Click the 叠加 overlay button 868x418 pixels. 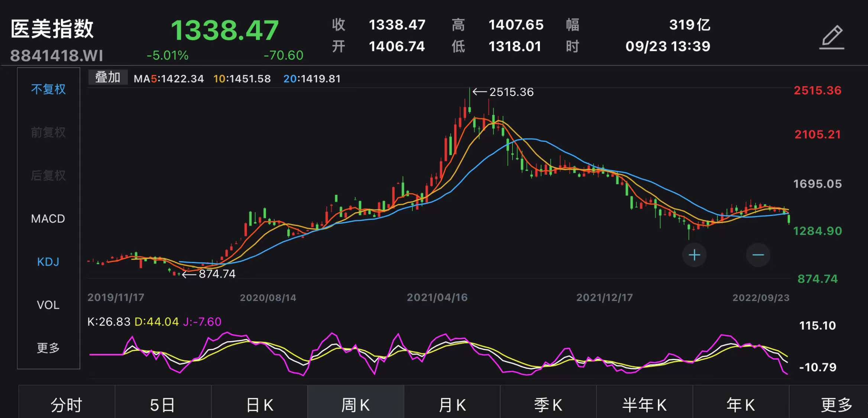pos(108,77)
